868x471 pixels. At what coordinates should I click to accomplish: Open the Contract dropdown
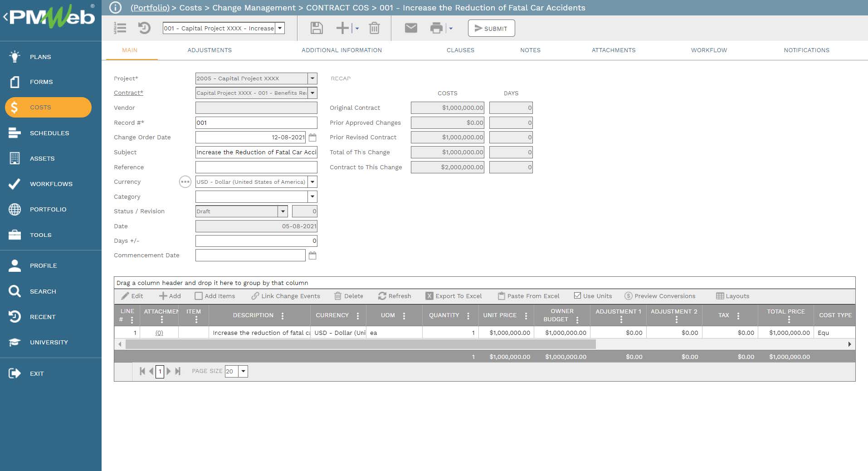point(312,93)
